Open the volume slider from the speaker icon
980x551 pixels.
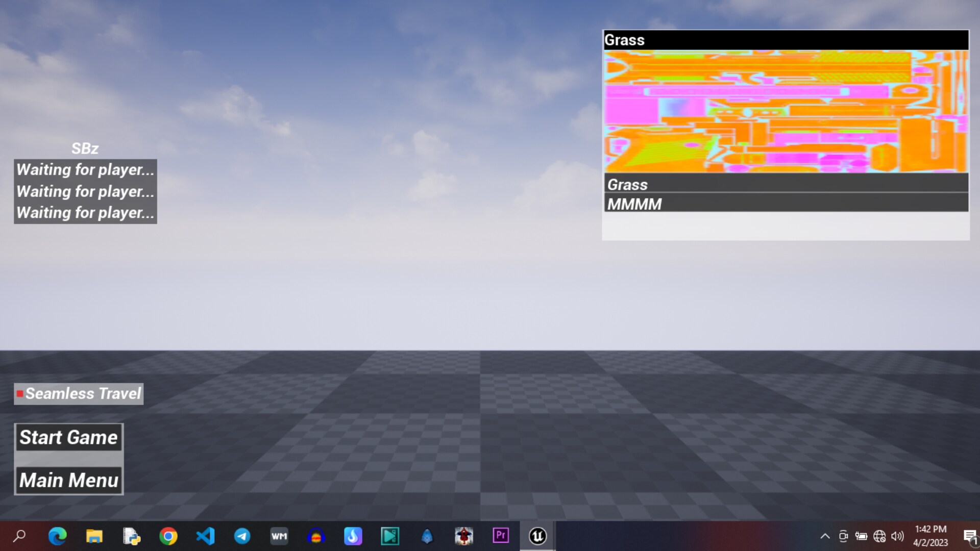tap(896, 536)
